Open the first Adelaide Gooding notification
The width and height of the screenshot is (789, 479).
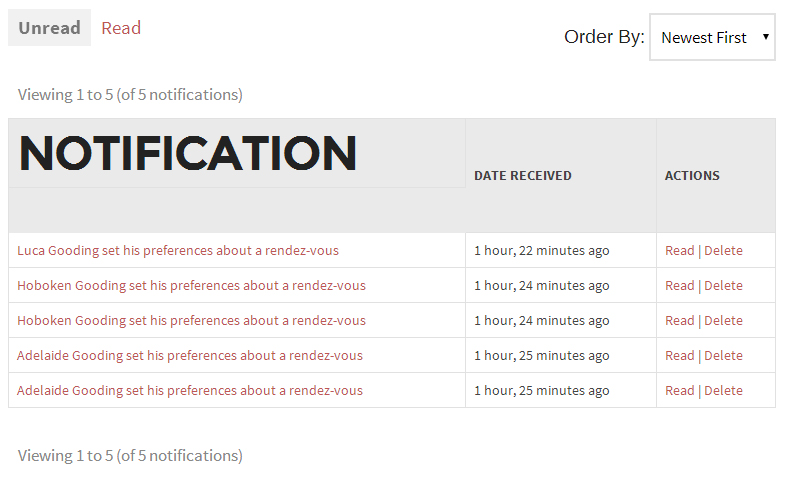coord(190,355)
